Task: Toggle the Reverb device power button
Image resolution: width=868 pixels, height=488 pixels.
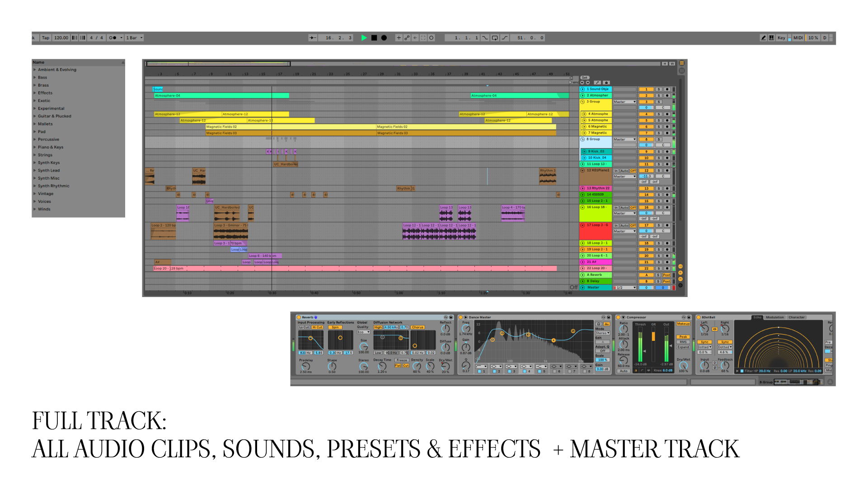Action: coord(299,317)
